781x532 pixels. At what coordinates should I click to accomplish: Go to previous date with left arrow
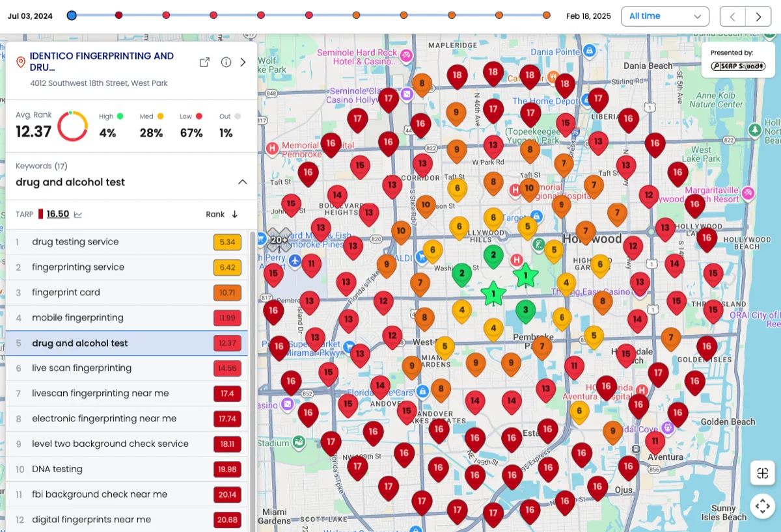(x=733, y=16)
